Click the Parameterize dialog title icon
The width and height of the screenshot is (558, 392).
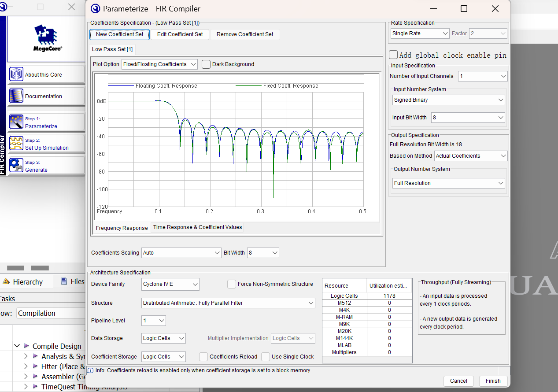(x=95, y=9)
